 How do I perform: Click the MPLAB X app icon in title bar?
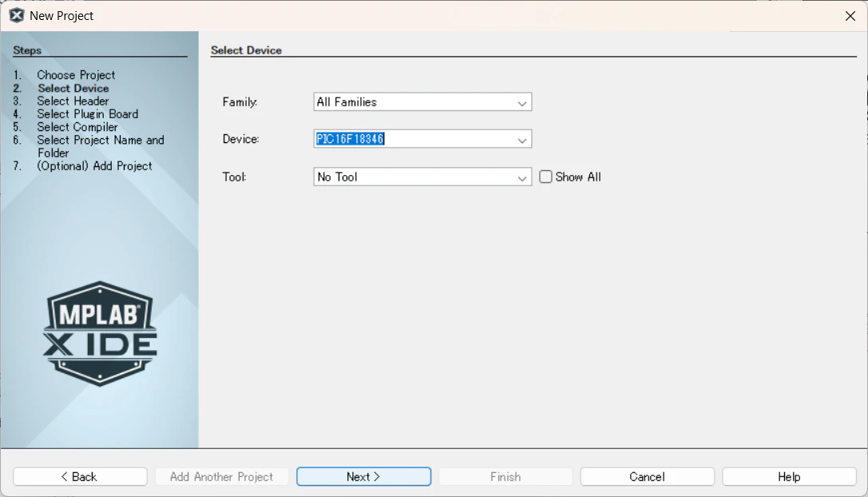17,15
